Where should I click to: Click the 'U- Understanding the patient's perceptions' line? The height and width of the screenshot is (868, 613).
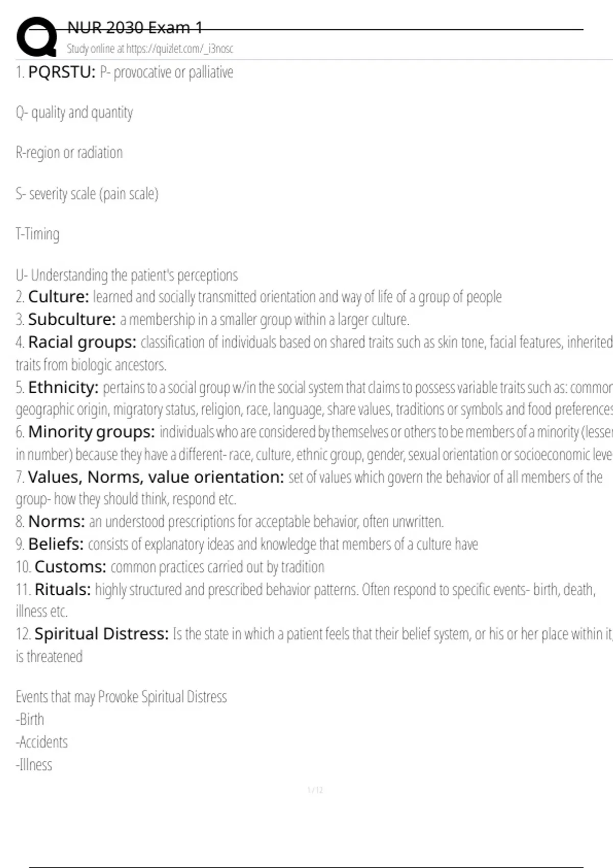tap(127, 275)
